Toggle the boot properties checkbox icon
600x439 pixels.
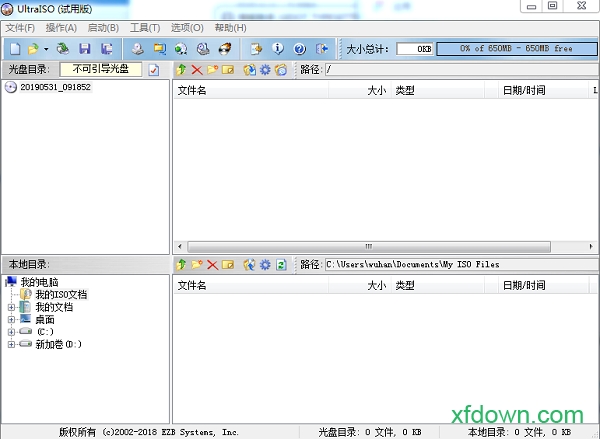tap(153, 70)
